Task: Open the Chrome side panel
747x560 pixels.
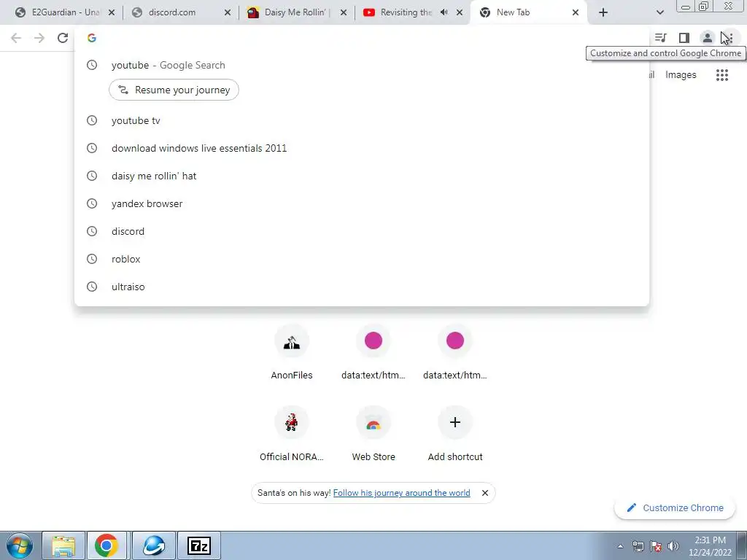Action: (x=684, y=38)
